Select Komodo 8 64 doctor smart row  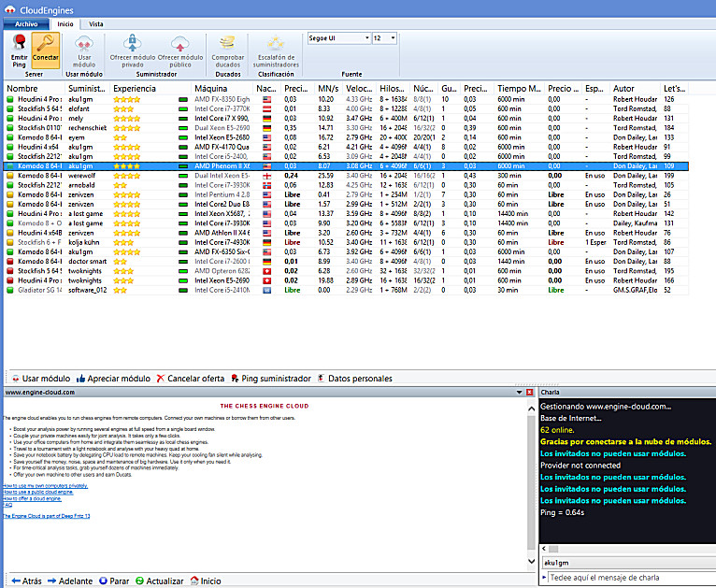[x=346, y=261]
